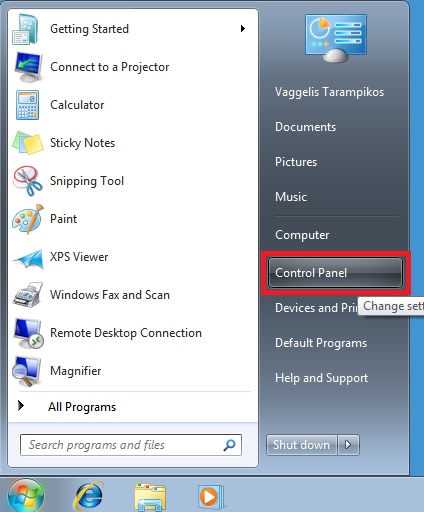
Task: Click the Search programs and files box
Action: pos(131,445)
